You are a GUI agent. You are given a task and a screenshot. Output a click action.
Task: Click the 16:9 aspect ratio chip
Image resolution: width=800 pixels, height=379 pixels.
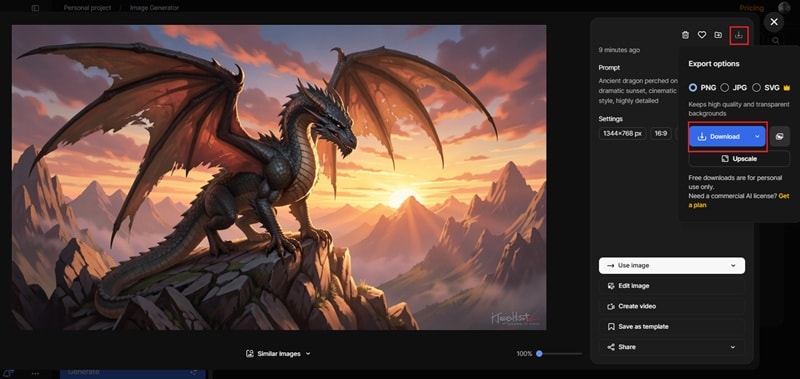[661, 134]
